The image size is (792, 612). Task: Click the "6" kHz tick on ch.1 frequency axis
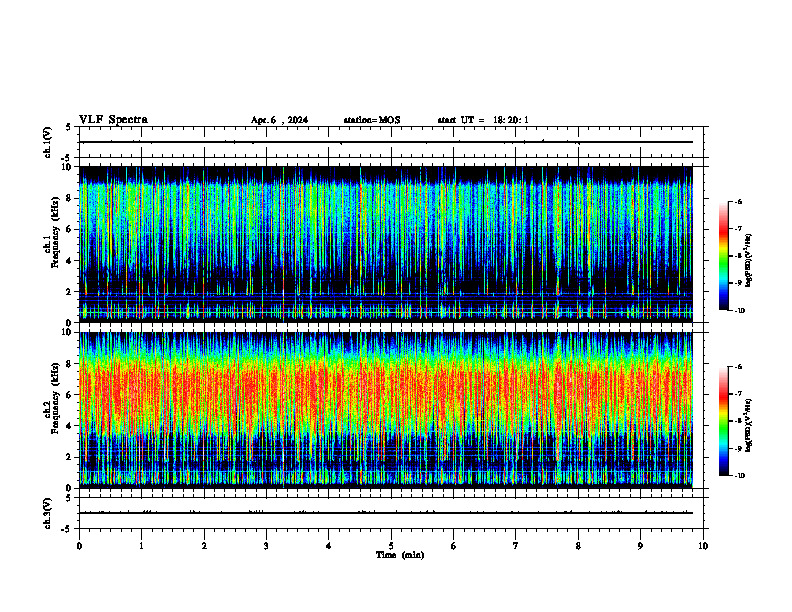click(x=71, y=229)
